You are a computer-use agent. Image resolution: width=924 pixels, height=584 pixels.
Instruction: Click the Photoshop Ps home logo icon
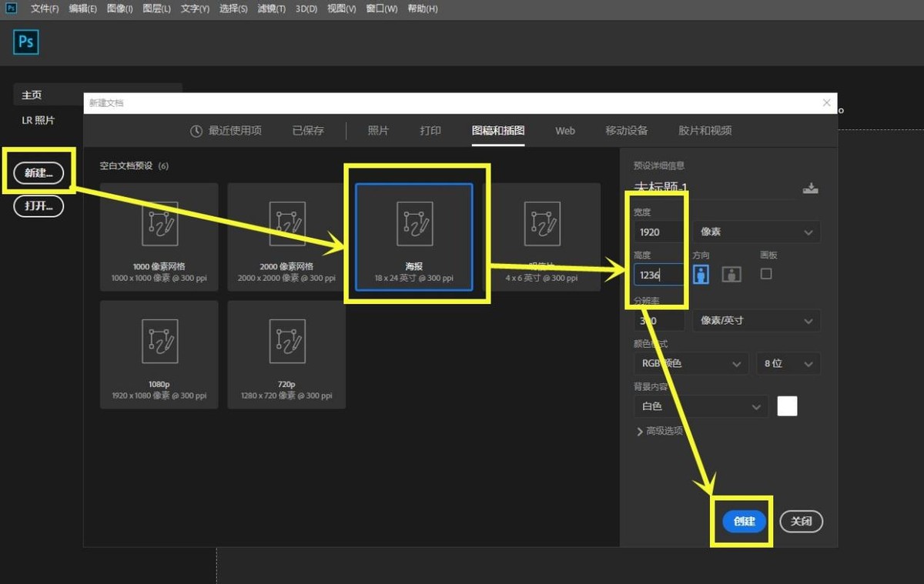pos(25,42)
